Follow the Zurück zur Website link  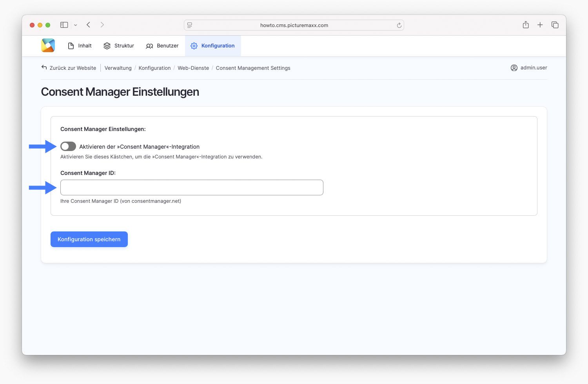pyautogui.click(x=69, y=68)
